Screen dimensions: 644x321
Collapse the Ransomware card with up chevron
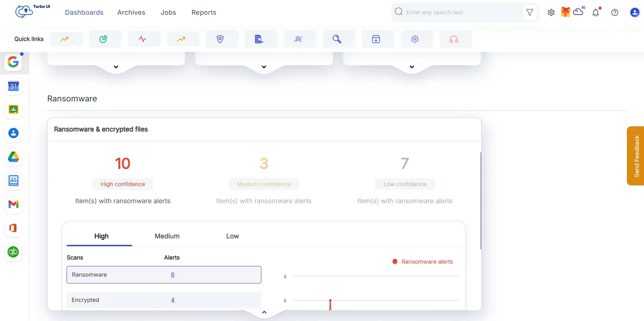(x=264, y=312)
